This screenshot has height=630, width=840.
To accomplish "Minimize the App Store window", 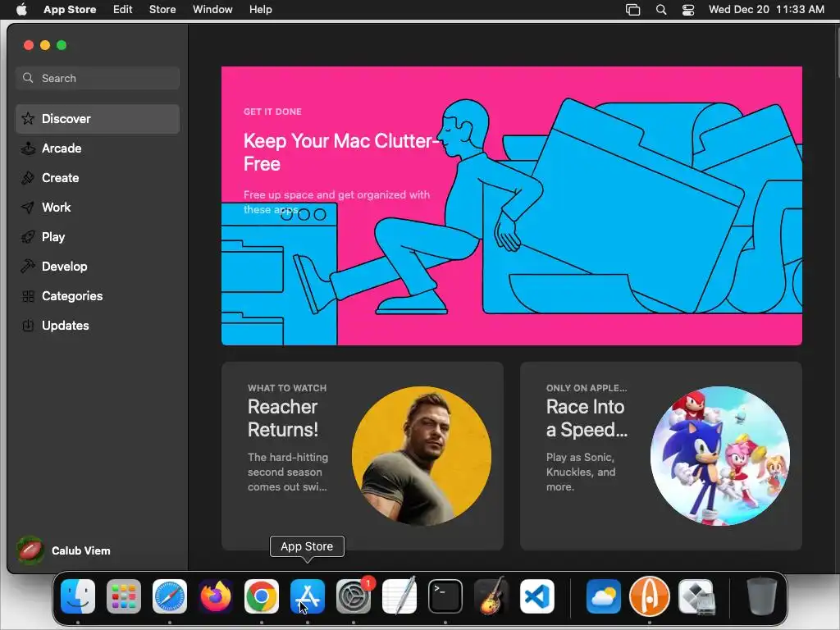I will pos(45,45).
